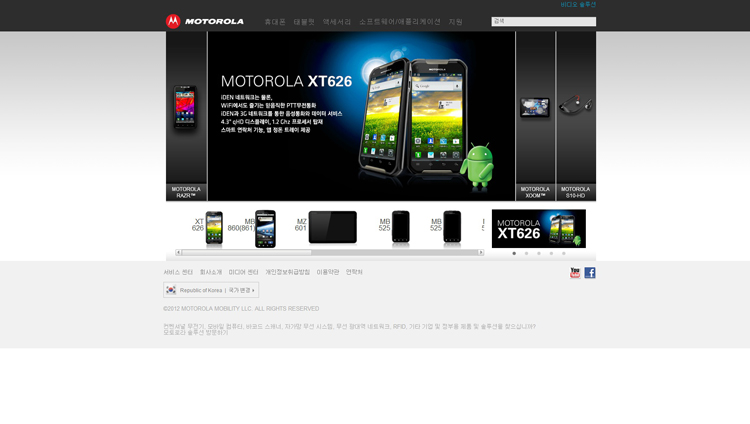Open the 연락처 footer link
Viewport: 750px width, 424px height.
(x=354, y=272)
